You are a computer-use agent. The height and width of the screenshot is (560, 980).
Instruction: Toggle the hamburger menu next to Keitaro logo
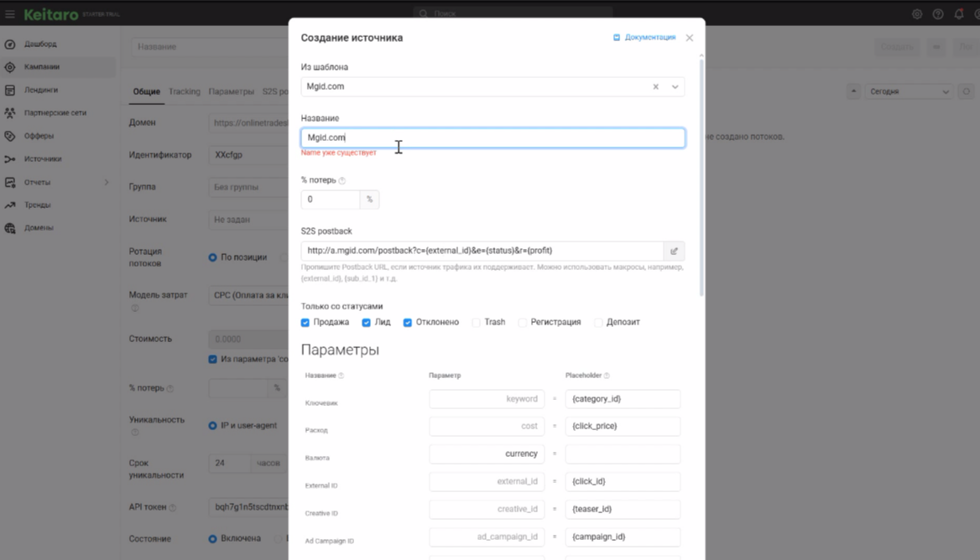(x=10, y=14)
